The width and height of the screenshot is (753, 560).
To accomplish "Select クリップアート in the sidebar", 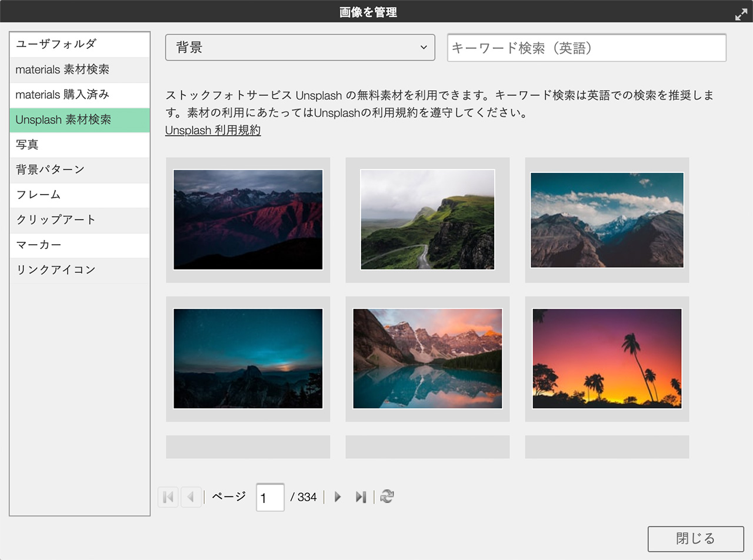I will pos(79,220).
